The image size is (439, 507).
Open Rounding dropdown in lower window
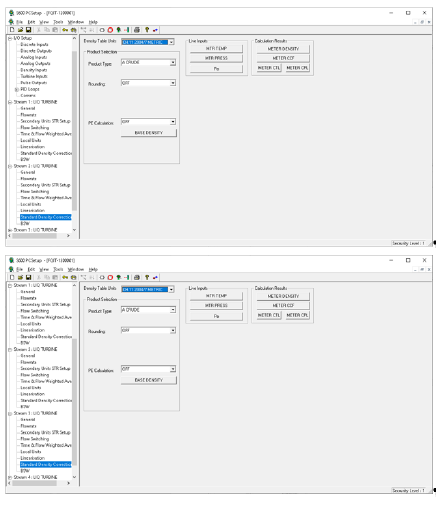(x=173, y=331)
